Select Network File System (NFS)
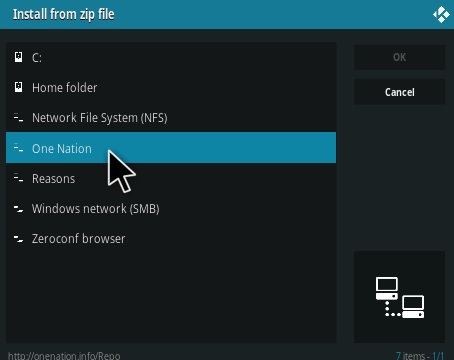This screenshot has height=360, width=454. pos(171,117)
